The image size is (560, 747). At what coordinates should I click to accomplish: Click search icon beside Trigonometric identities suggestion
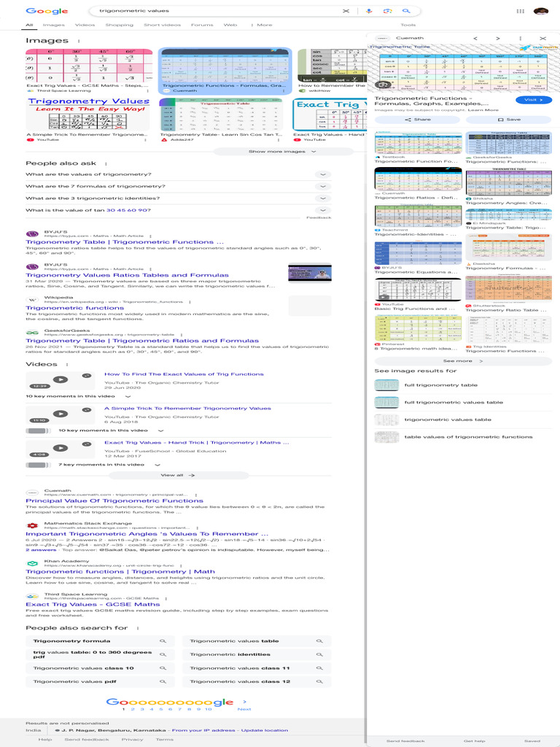pos(319,654)
